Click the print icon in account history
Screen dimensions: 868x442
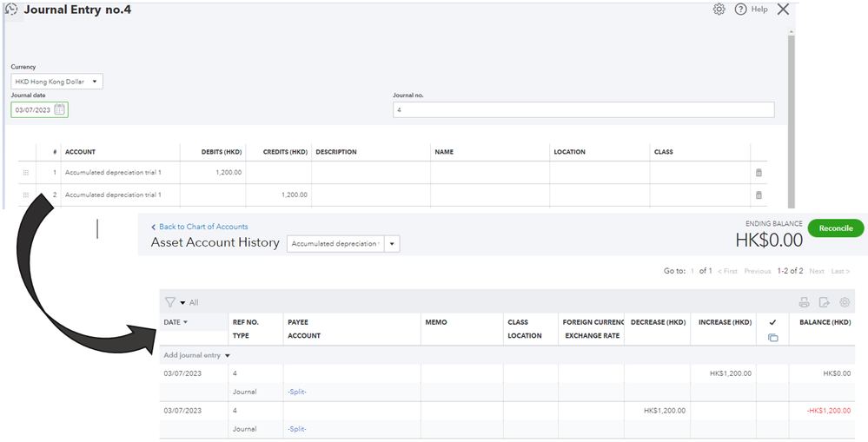click(804, 302)
